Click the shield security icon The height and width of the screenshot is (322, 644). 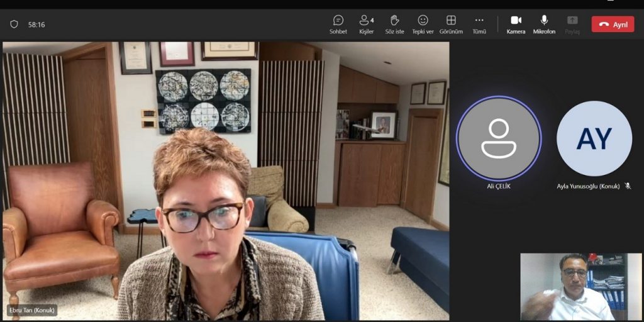[x=14, y=25]
